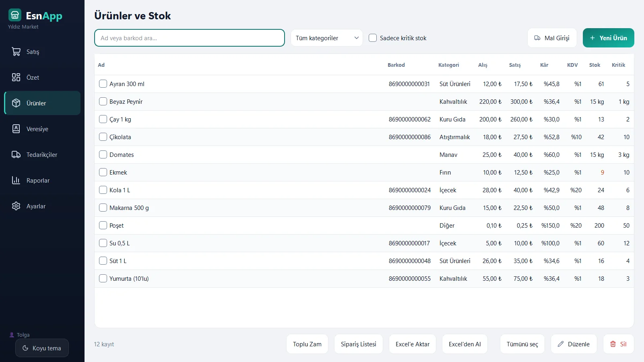Focus the Ad veya barkod search field
This screenshot has height=362, width=644.
point(190,38)
